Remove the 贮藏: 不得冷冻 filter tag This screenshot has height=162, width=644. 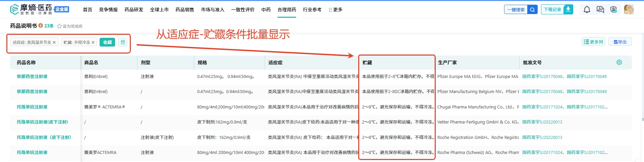pyautogui.click(x=93, y=43)
